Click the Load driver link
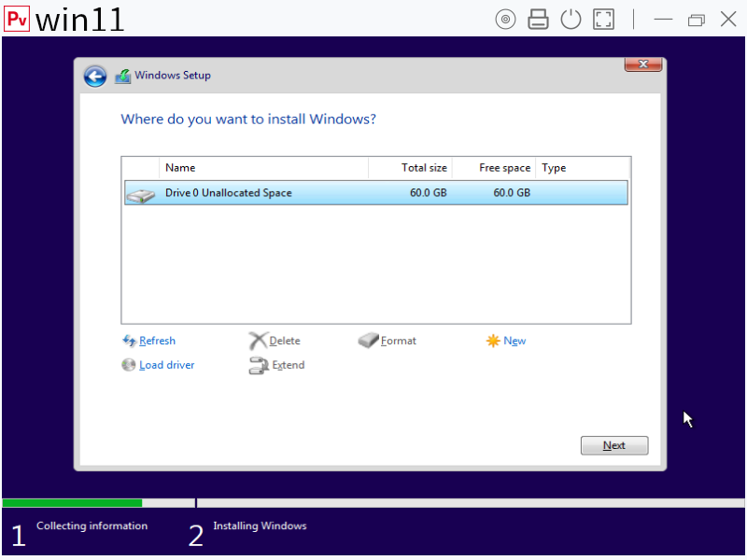Image resolution: width=747 pixels, height=560 pixels. pos(167,365)
